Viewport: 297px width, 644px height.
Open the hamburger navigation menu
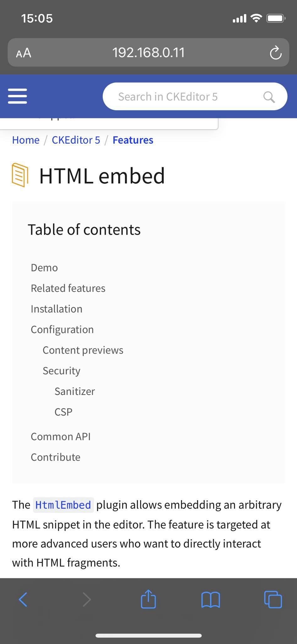pyautogui.click(x=17, y=97)
